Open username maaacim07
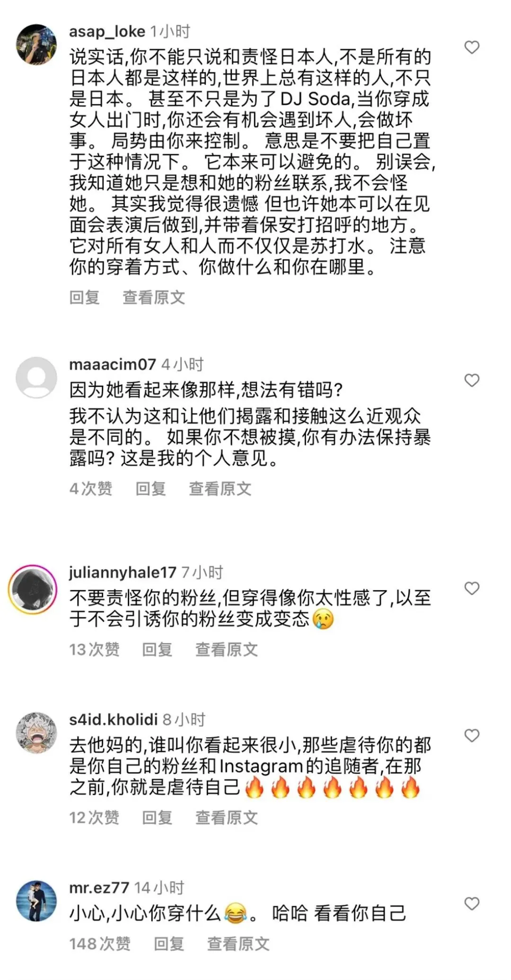 click(112, 364)
